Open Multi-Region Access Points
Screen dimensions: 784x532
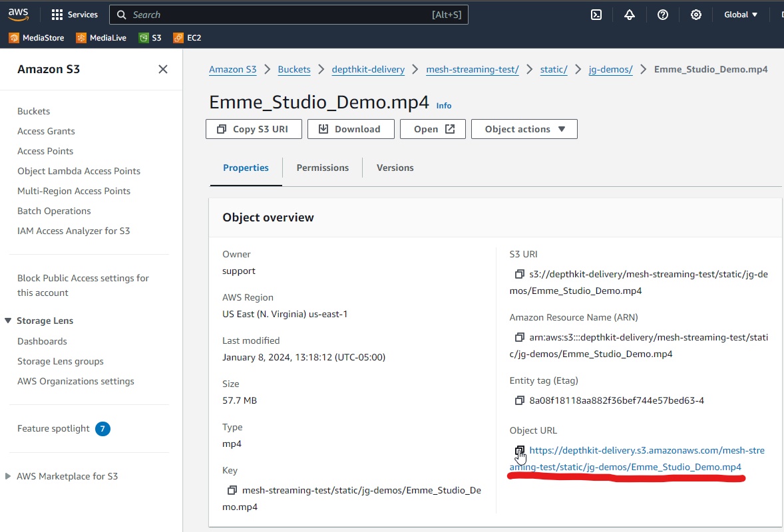(73, 192)
